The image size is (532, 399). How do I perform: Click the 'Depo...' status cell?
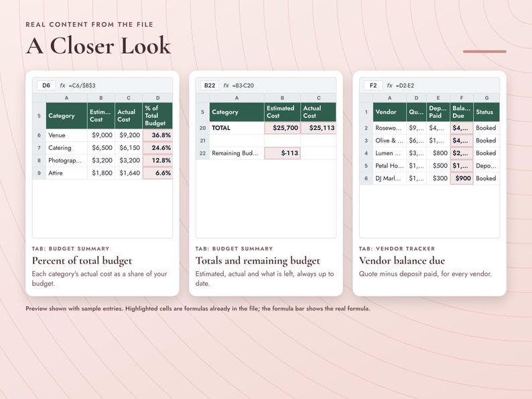pyautogui.click(x=486, y=165)
